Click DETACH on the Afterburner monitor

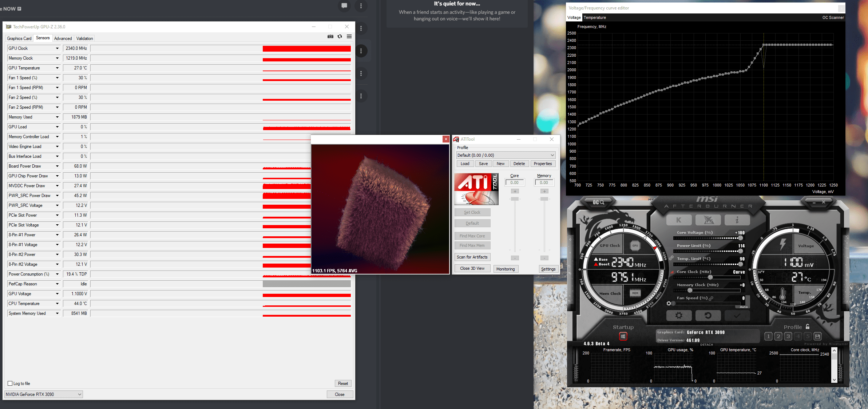[x=707, y=345]
